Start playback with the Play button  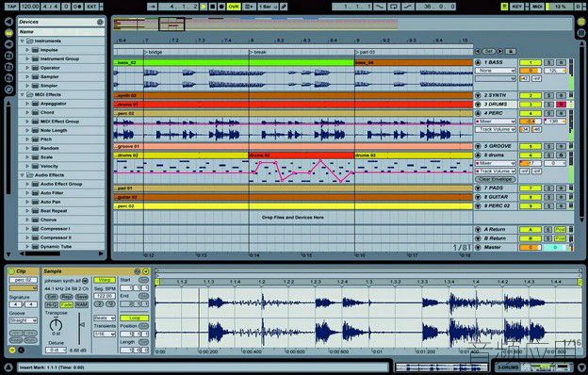tap(204, 7)
